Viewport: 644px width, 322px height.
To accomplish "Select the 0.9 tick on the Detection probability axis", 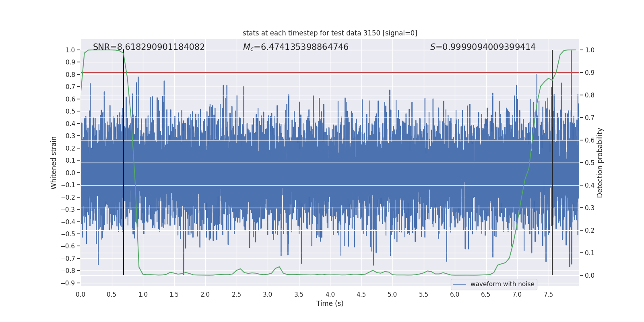I will click(590, 73).
